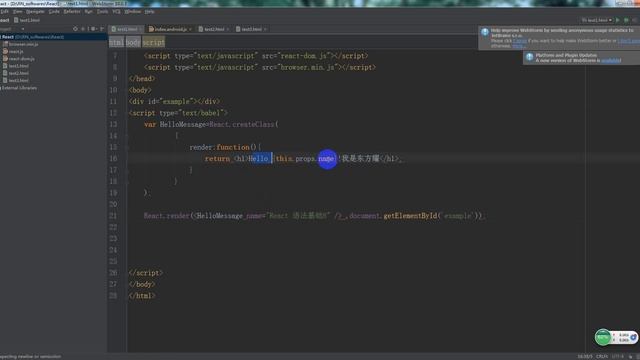Click the lock read-only icon in status bar
Image resolution: width=640 pixels, height=360 pixels.
(x=631, y=356)
